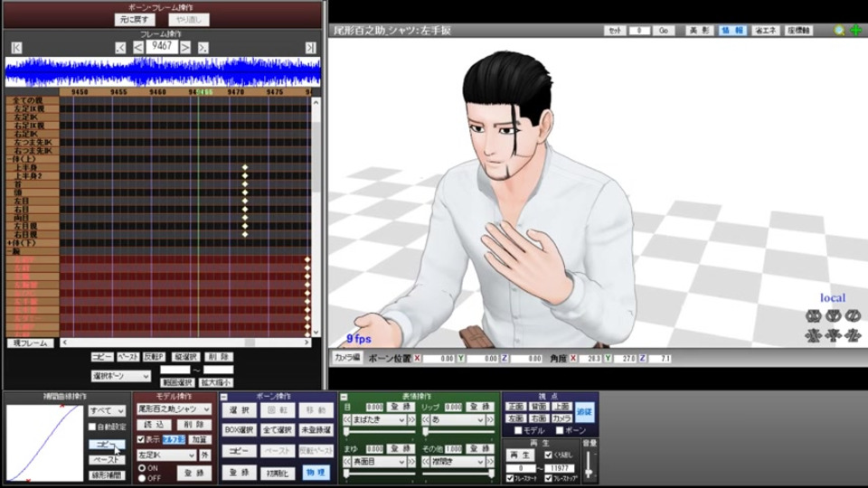This screenshot has width=868, height=488.
Task: Toggle the 表示 model display checkbox
Action: [x=141, y=440]
